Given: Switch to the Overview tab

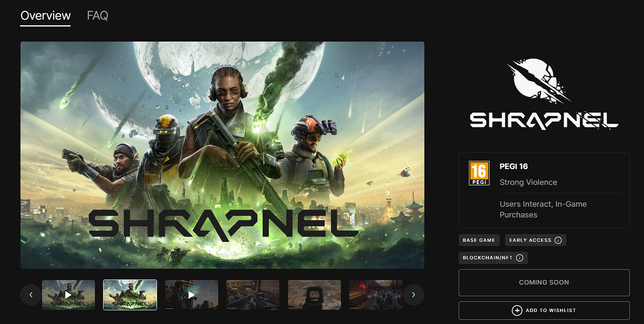Looking at the screenshot, I should (x=45, y=16).
